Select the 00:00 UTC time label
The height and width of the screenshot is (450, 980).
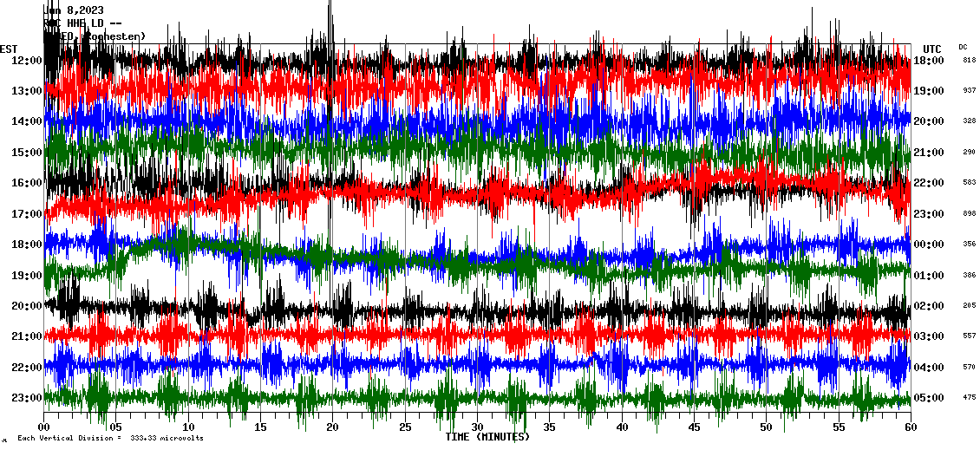(x=929, y=245)
